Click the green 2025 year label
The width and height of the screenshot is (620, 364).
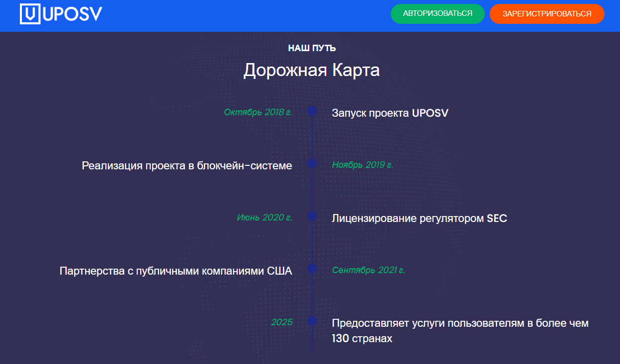pos(281,322)
